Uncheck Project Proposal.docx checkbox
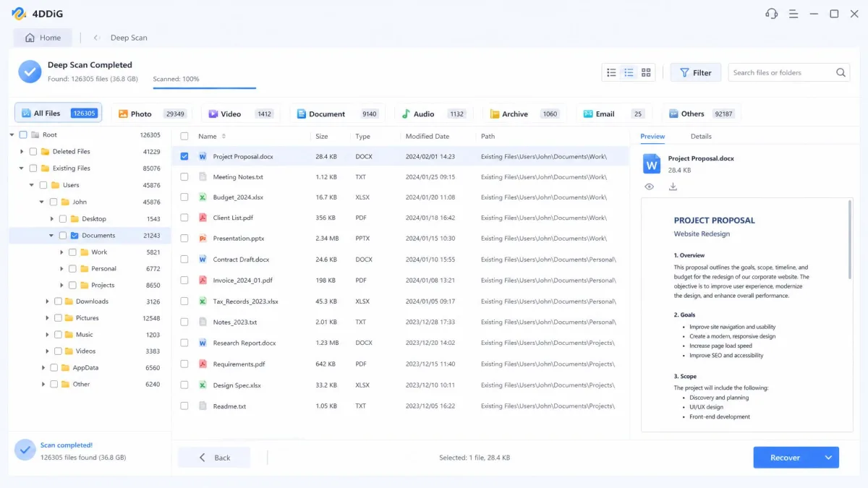Viewport: 868px width, 488px height. coord(184,156)
